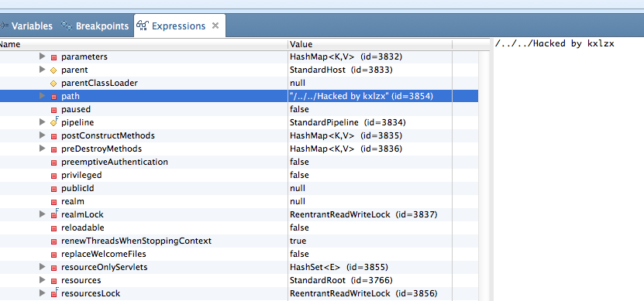Expand the selected path variable
Screen dimensions: 644x301
tap(42, 96)
